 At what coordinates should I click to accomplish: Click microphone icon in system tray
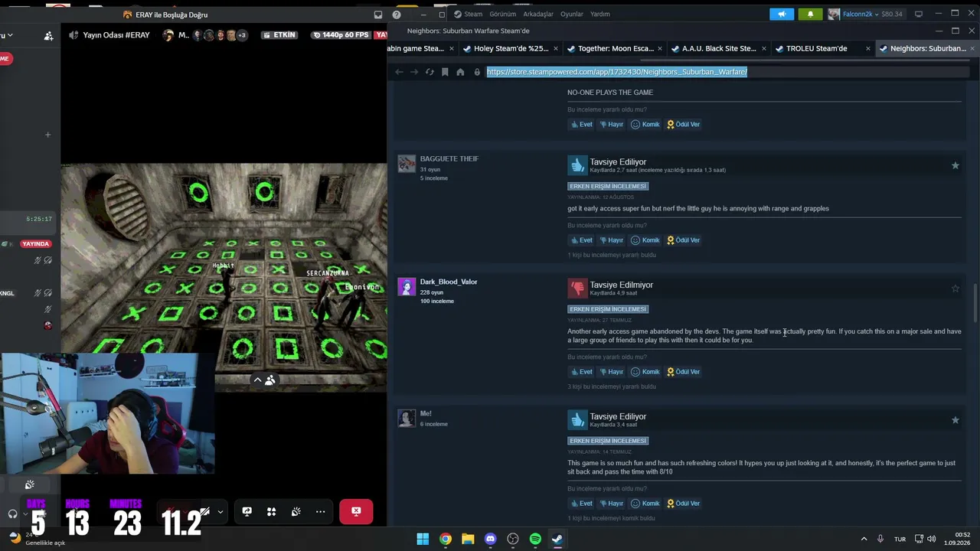(x=880, y=539)
